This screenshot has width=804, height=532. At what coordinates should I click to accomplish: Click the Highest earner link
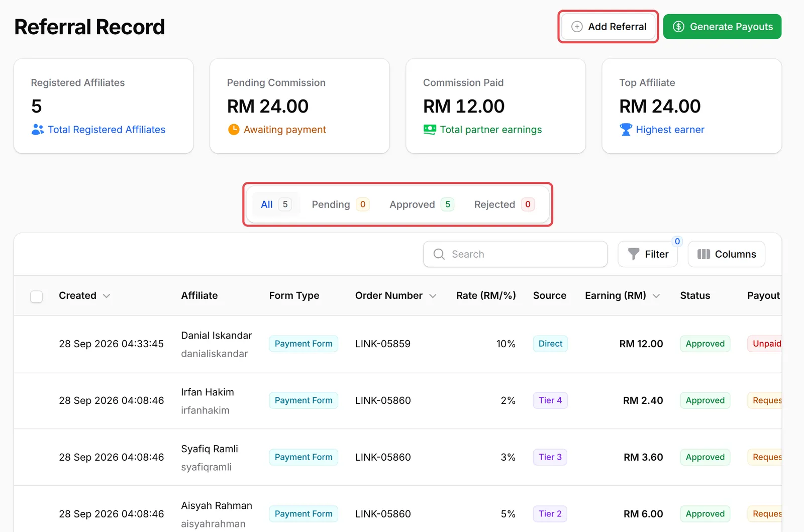(x=670, y=130)
